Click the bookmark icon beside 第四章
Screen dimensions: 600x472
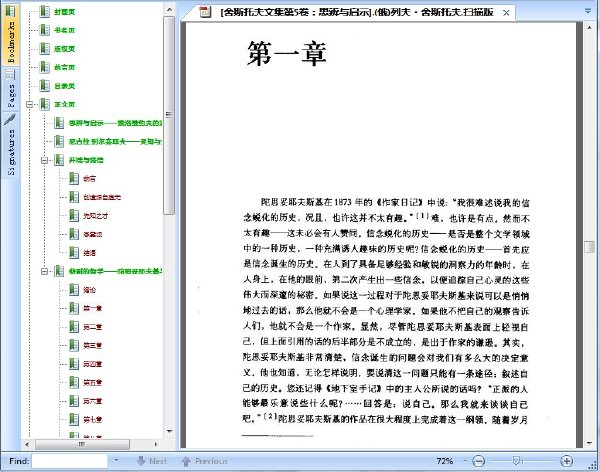[x=74, y=364]
